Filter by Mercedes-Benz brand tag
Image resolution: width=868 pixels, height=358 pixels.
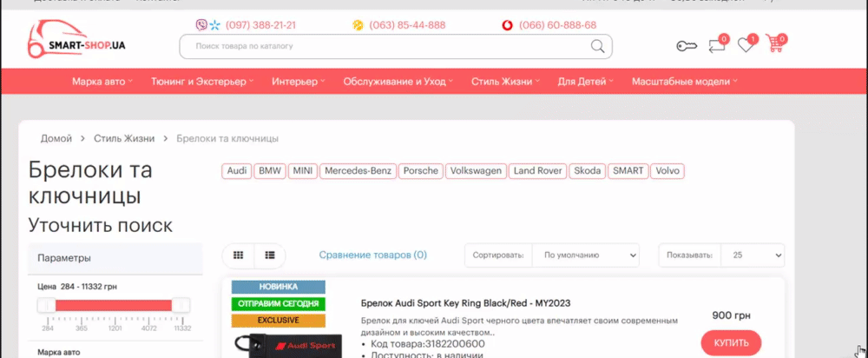[358, 170]
